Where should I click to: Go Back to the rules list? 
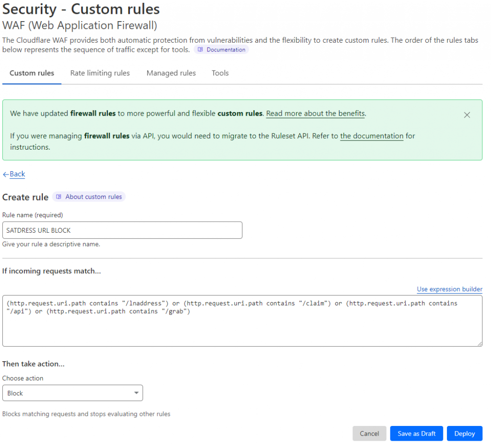pos(17,174)
